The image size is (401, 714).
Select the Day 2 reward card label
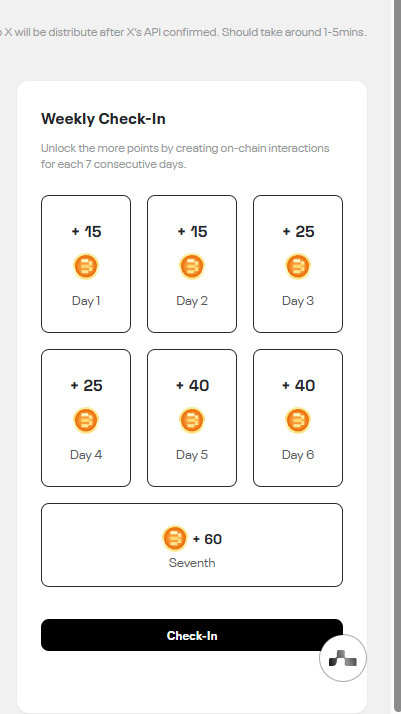(192, 301)
